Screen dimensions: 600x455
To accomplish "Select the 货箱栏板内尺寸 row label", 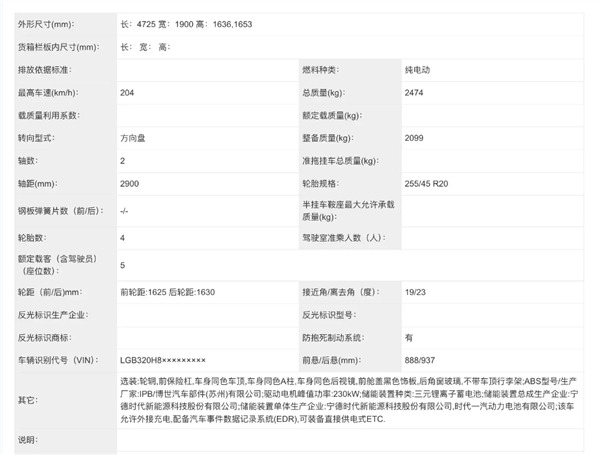I will [x=58, y=47].
